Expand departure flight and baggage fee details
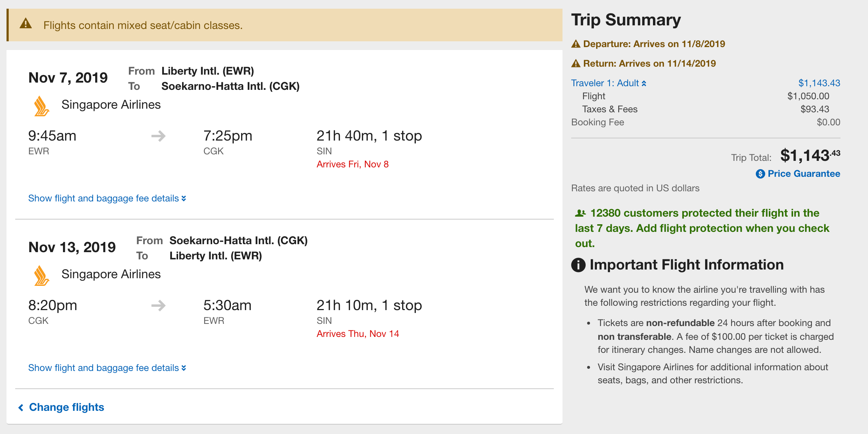 pyautogui.click(x=107, y=199)
